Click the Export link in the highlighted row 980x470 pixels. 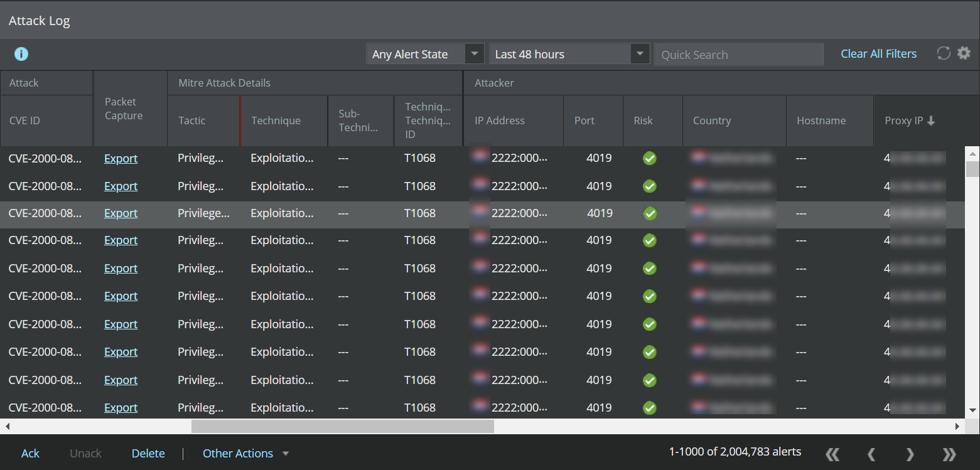tap(121, 213)
